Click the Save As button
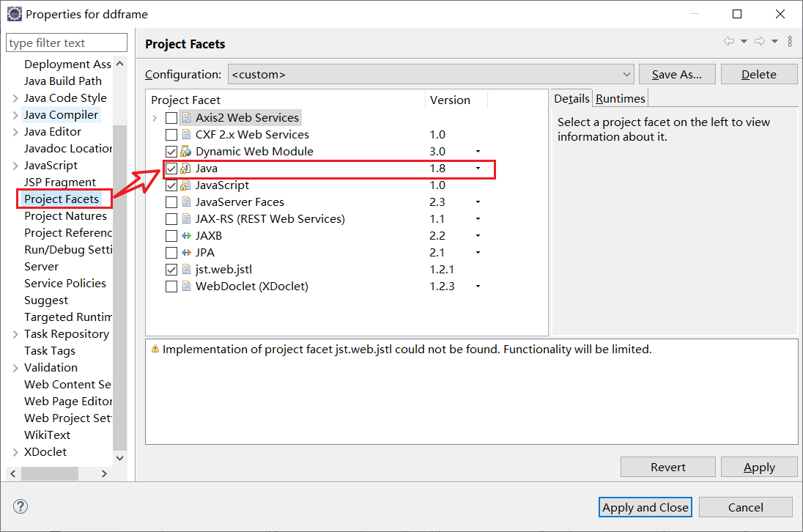The width and height of the screenshot is (803, 532). point(676,74)
